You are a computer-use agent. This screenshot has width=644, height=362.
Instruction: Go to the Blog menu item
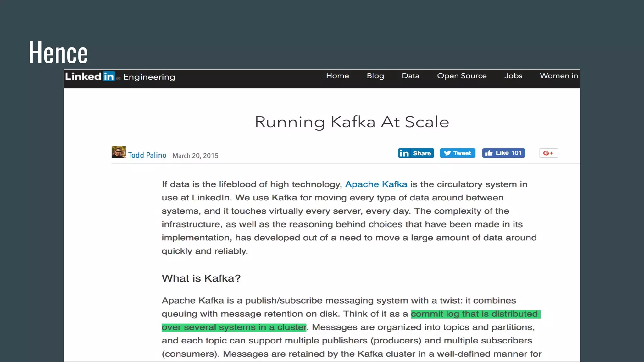click(x=375, y=76)
